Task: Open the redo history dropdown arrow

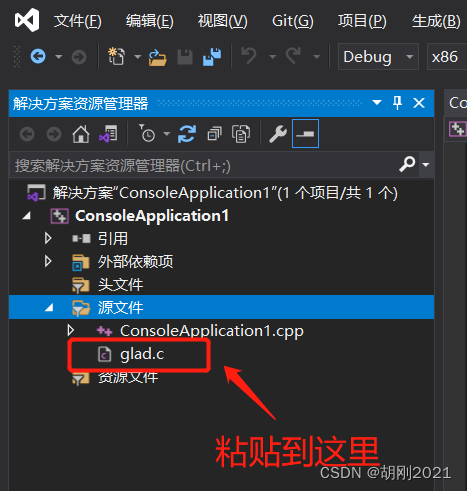Action: tap(317, 57)
